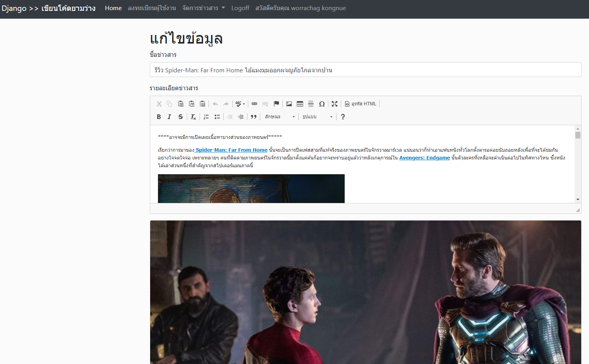Toggle Strikethrough formatting
The width and height of the screenshot is (589, 364).
click(x=181, y=117)
